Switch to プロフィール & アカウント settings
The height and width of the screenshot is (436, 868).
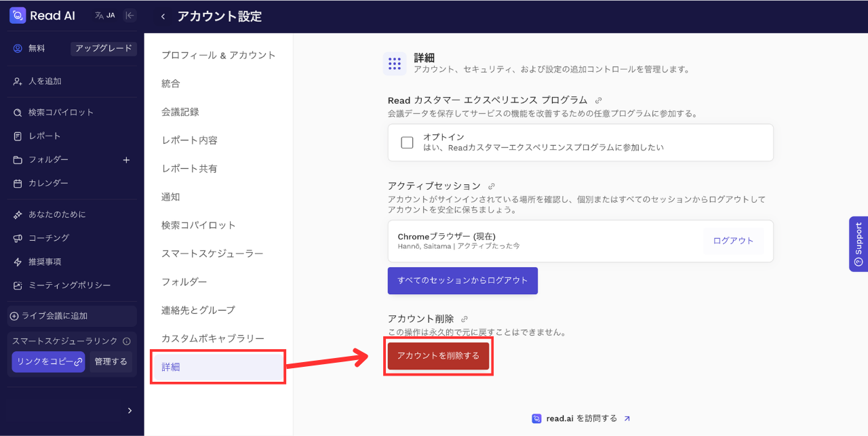tap(218, 56)
